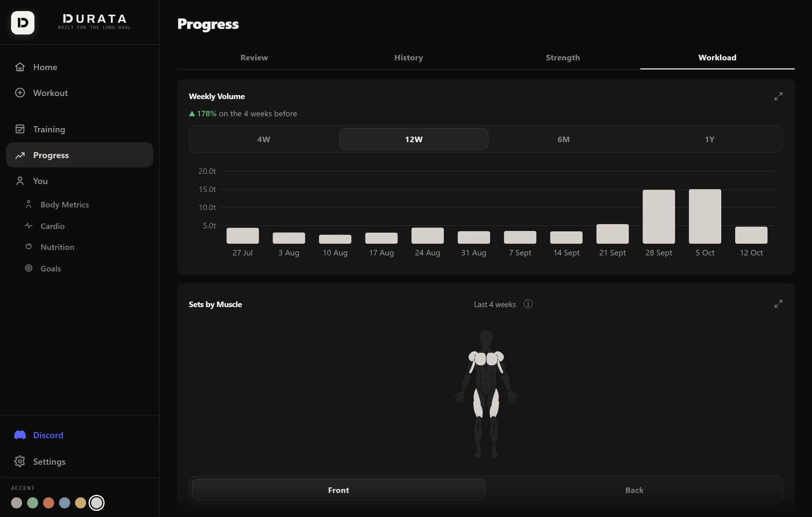Open the Cardio pulse icon
The image size is (812, 517).
click(29, 226)
